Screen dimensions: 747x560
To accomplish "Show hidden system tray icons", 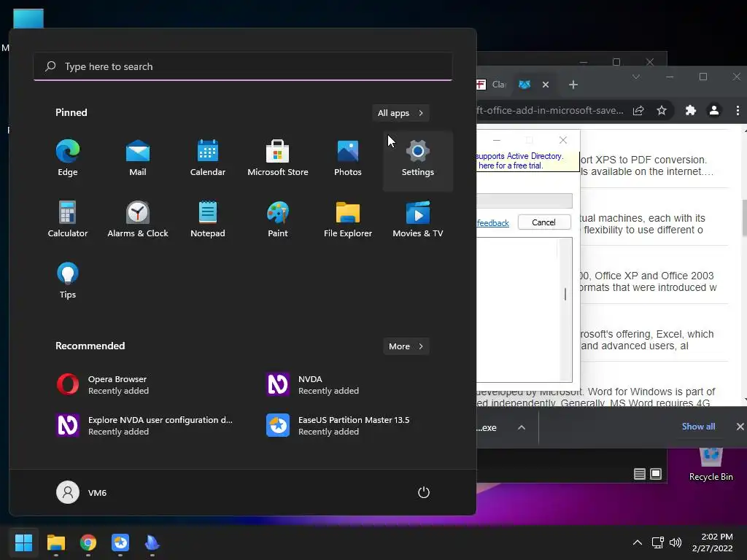I will pyautogui.click(x=637, y=542).
